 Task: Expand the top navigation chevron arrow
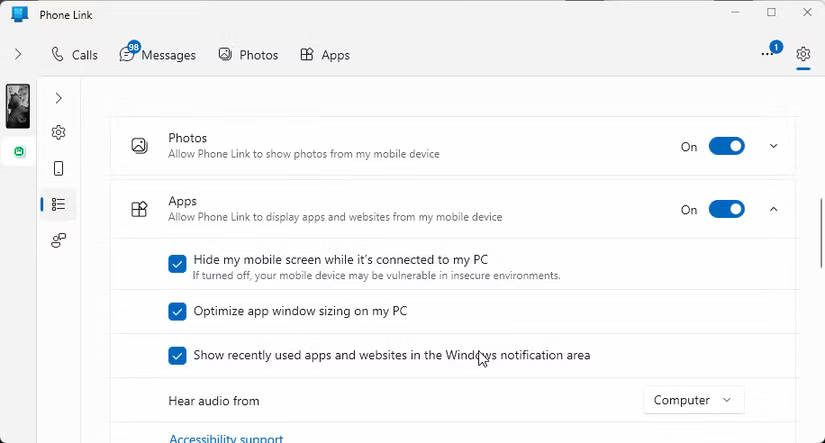(18, 54)
